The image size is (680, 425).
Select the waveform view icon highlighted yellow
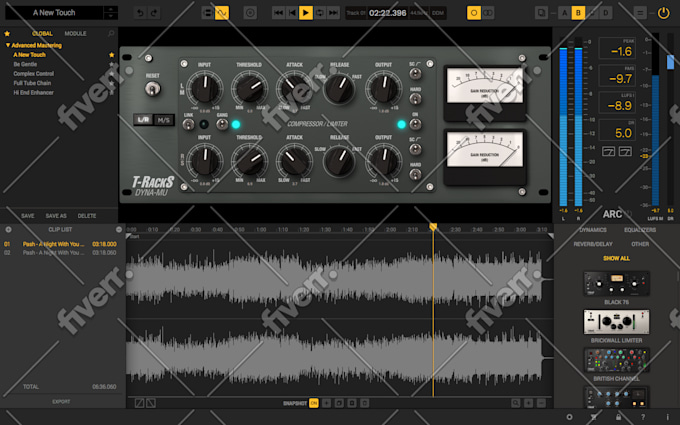click(222, 13)
